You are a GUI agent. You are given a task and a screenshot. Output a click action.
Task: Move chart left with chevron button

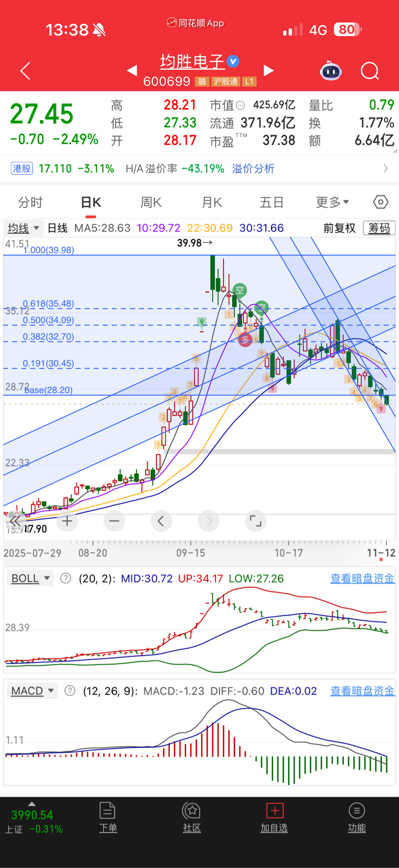(x=161, y=521)
